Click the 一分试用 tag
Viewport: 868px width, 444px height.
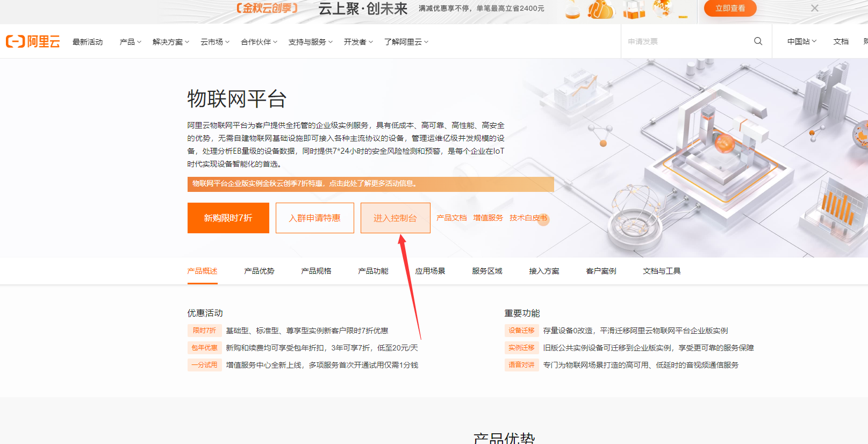[205, 365]
